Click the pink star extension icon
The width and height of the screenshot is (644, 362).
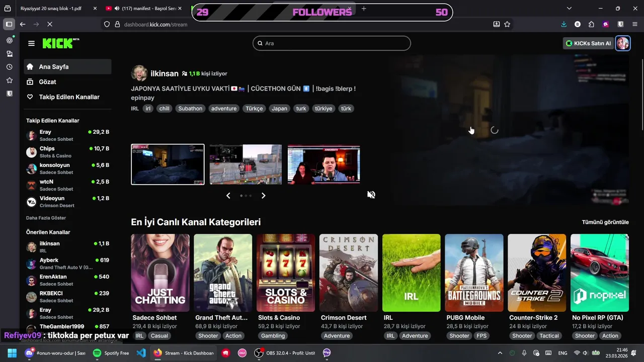tap(606, 24)
